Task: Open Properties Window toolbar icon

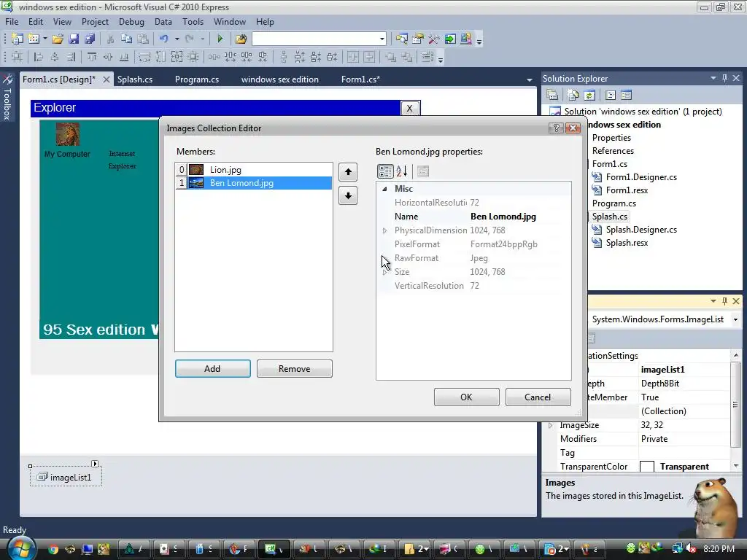Action: (418, 39)
